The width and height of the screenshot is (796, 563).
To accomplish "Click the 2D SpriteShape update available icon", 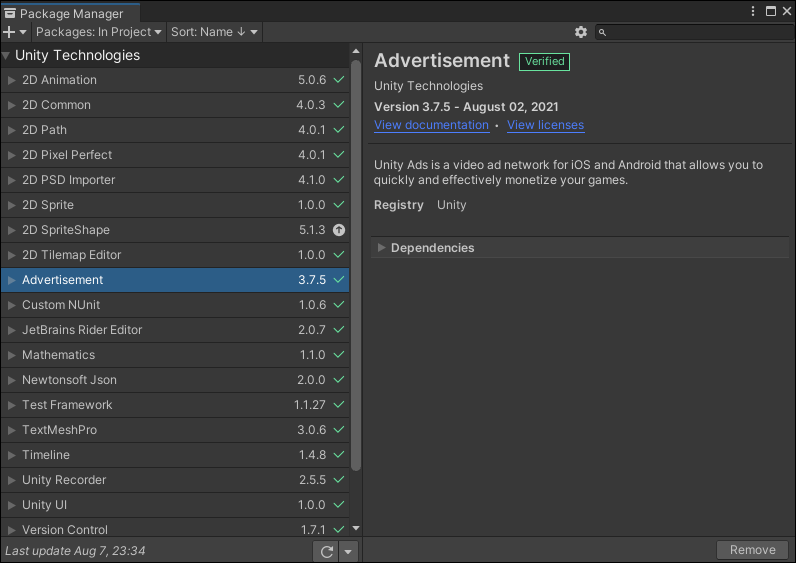I will tap(339, 230).
